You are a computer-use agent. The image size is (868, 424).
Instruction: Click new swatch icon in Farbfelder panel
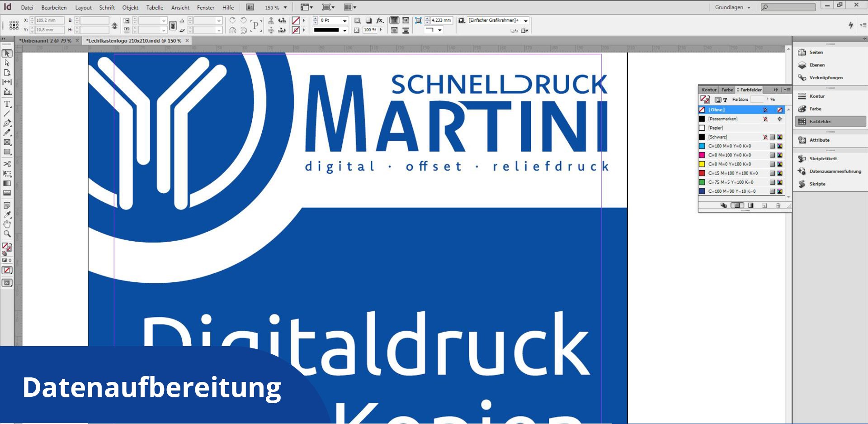tap(764, 205)
